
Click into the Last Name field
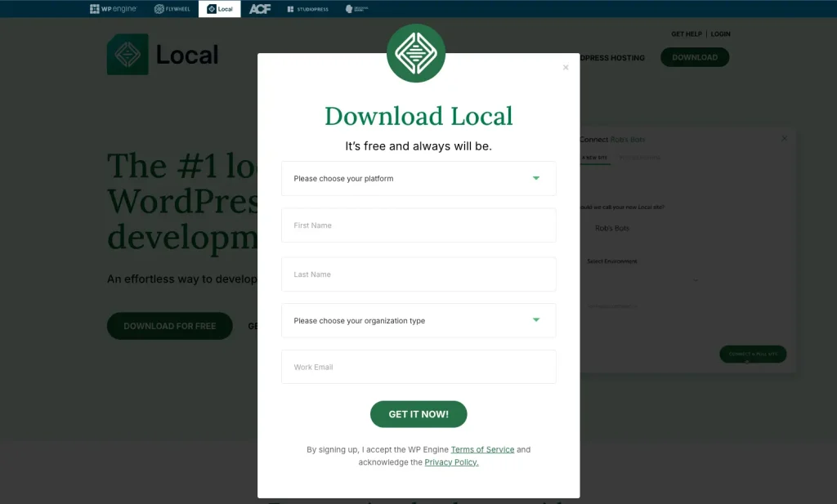[418, 274]
